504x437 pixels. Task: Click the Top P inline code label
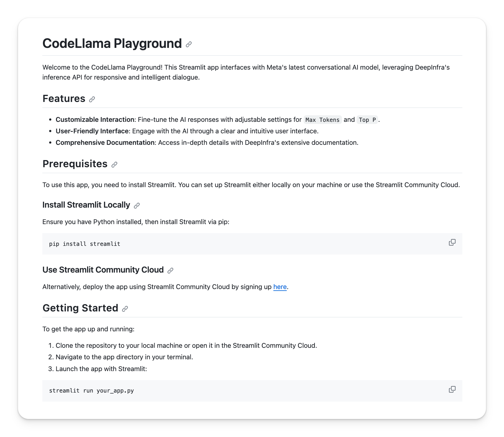[367, 120]
